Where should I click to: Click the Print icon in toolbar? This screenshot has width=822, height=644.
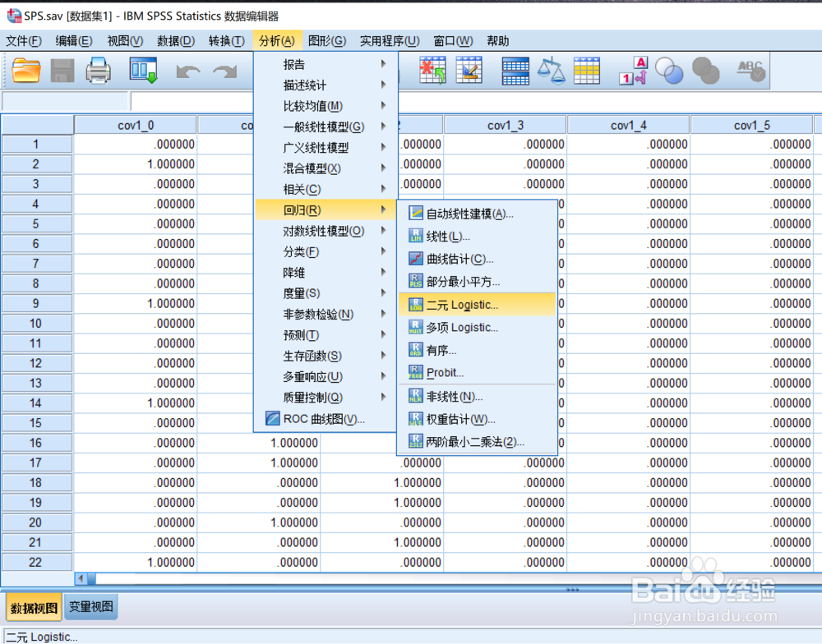tap(98, 71)
